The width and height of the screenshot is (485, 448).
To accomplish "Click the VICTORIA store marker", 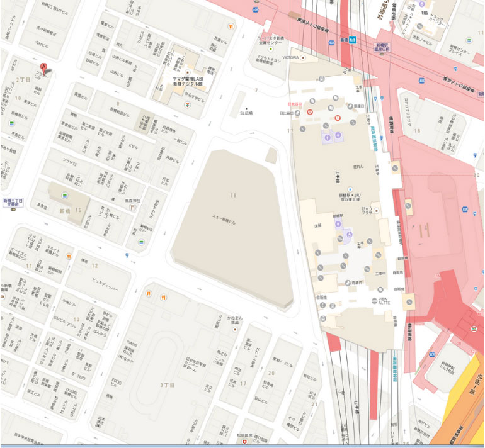I will [304, 57].
